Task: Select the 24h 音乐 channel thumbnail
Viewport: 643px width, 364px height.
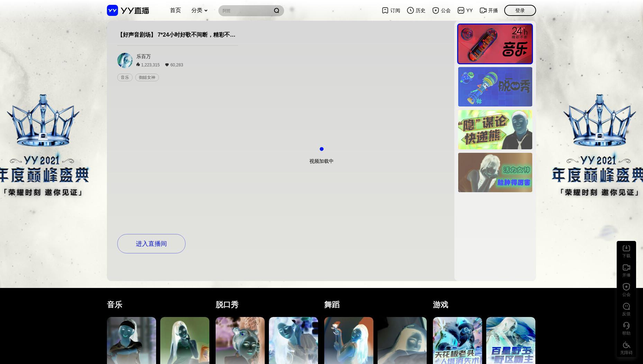Action: coord(495,44)
